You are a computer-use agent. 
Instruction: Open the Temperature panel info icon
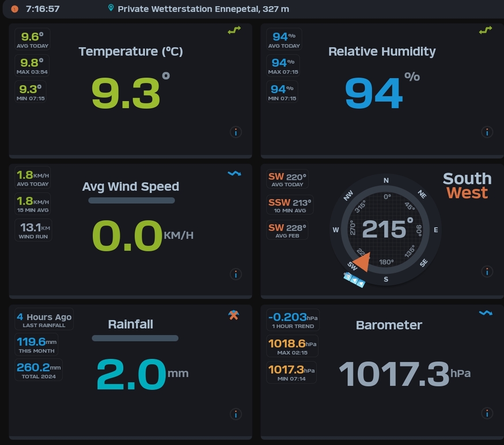(236, 132)
